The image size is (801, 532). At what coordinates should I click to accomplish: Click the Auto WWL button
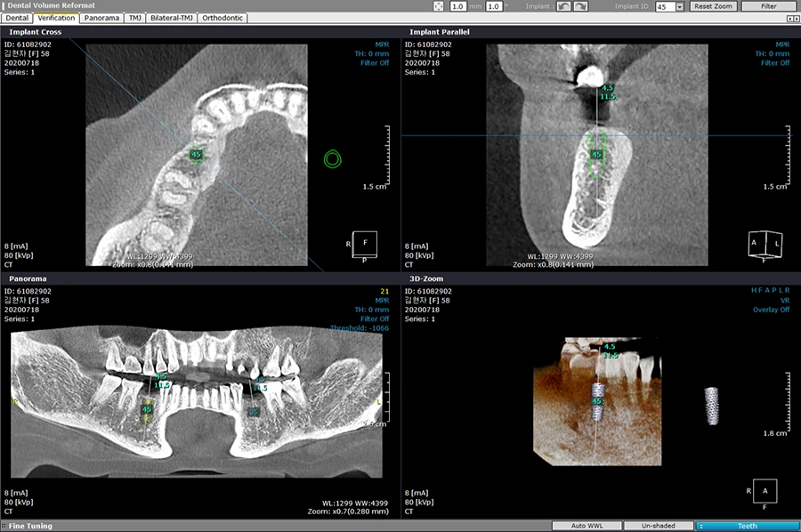pos(587,526)
